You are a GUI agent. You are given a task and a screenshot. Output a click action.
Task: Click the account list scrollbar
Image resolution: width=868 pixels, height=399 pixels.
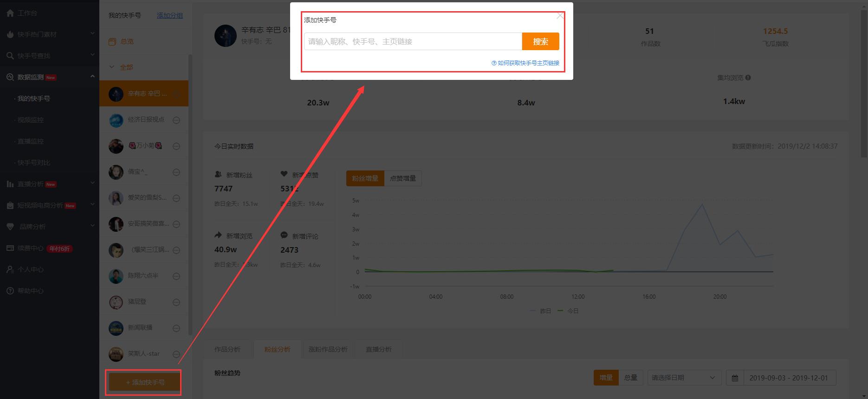(x=190, y=195)
